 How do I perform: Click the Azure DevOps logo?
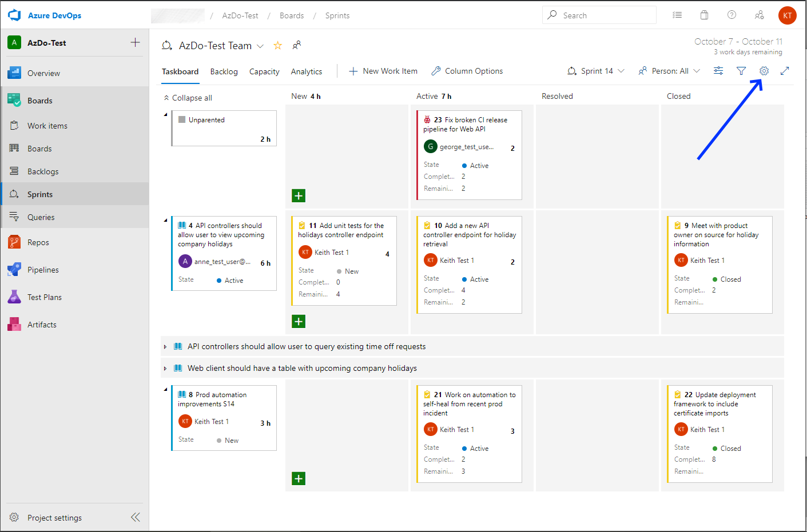pyautogui.click(x=14, y=15)
